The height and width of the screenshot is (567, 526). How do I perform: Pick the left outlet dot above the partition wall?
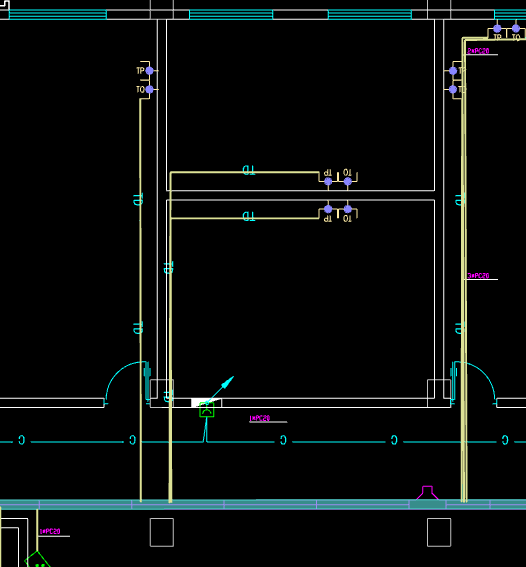pos(328,182)
